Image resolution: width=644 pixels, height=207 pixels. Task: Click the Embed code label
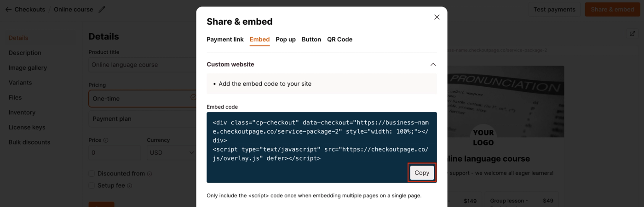pos(222,107)
